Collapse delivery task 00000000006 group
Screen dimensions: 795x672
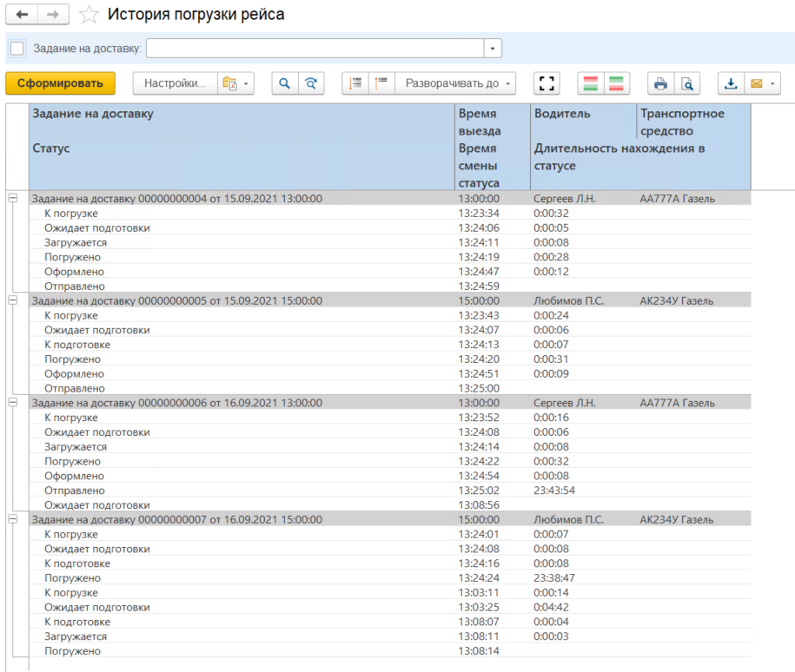point(13,402)
